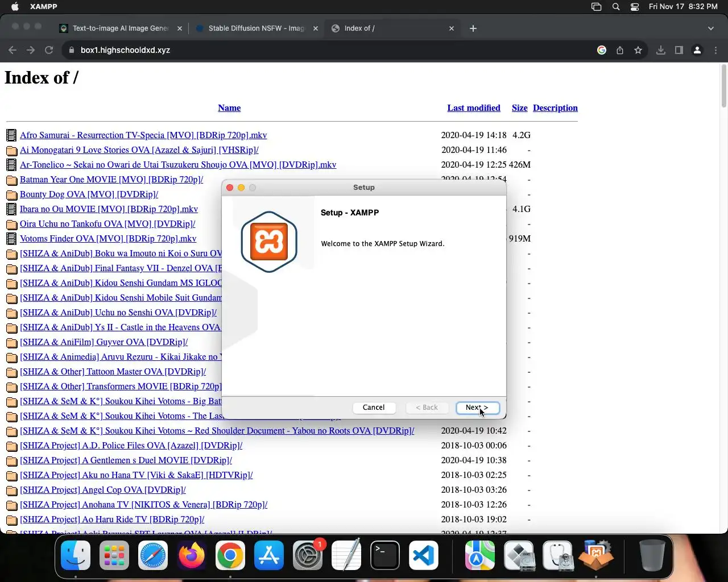Image resolution: width=728 pixels, height=582 pixels.
Task: Open Maps from the Dock
Action: (x=480, y=555)
